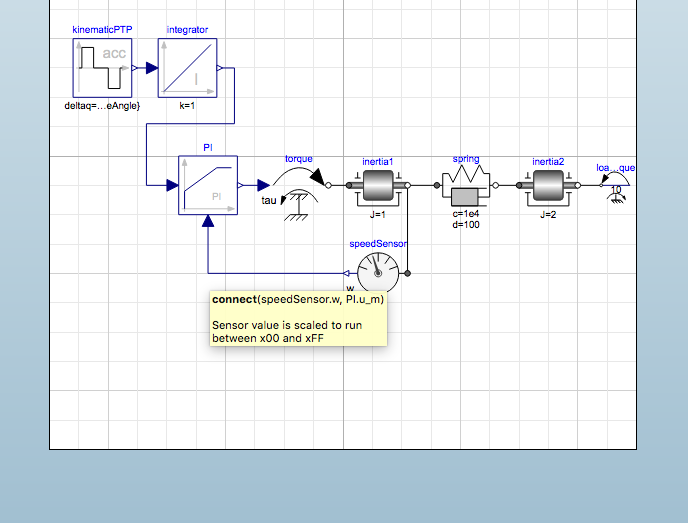The height and width of the screenshot is (523, 688).
Task: Click the PI controller block
Action: [x=208, y=185]
